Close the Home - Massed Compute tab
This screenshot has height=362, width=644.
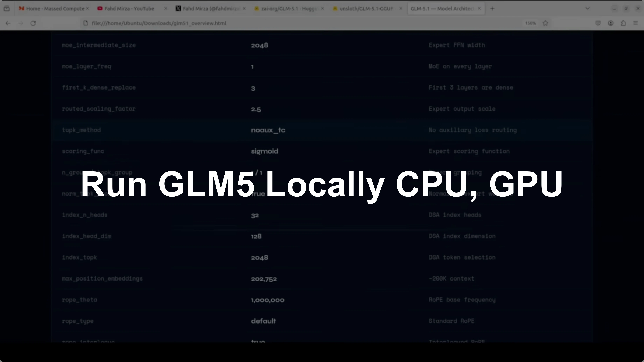[88, 8]
